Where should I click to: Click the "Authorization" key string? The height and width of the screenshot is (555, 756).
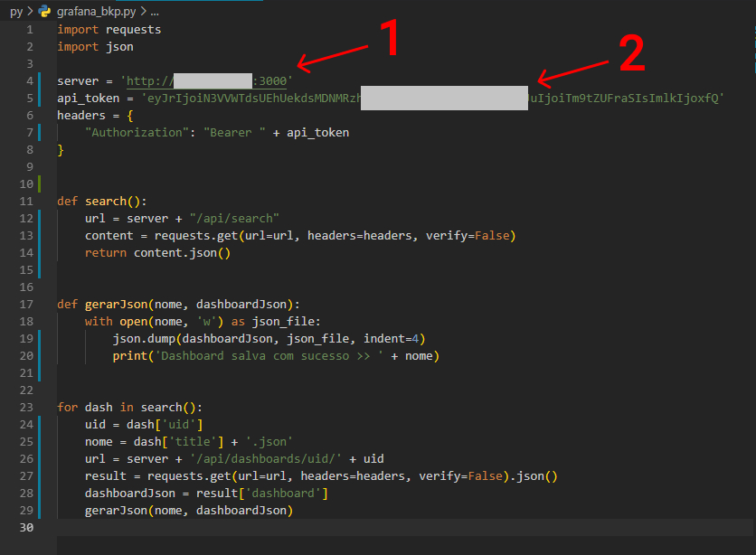coord(137,133)
